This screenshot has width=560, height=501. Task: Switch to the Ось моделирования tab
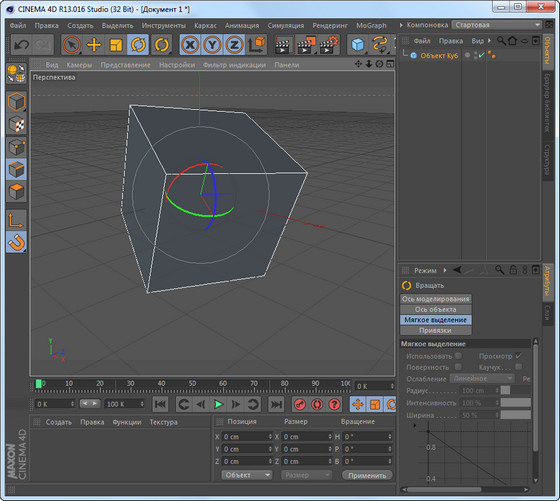pos(435,299)
